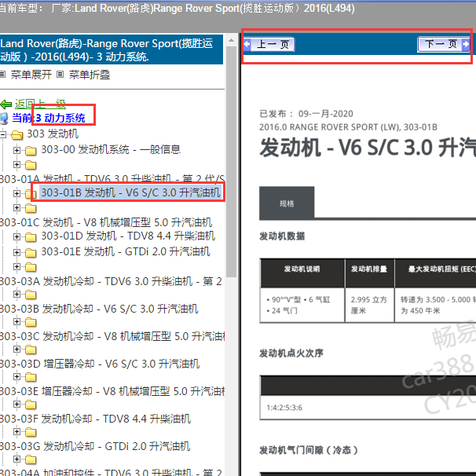Click the document title 发动机 - V6 S/C 3.0

click(368, 147)
